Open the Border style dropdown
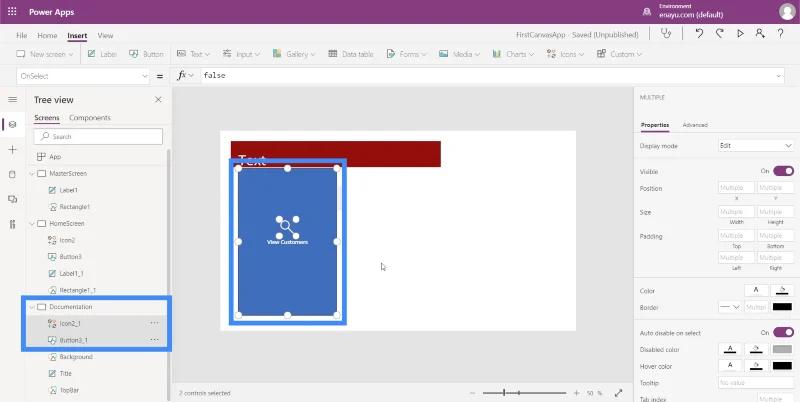Screen dimensions: 800x402 (730, 307)
